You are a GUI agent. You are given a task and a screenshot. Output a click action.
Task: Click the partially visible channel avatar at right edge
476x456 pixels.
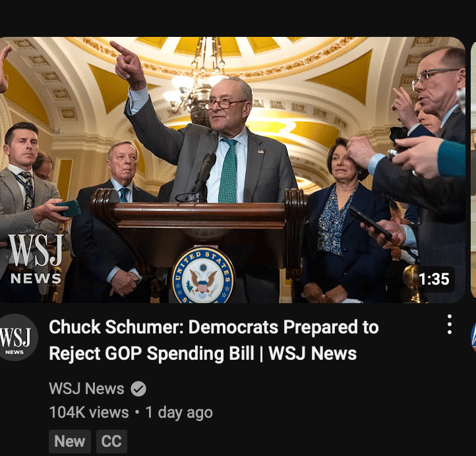473,337
